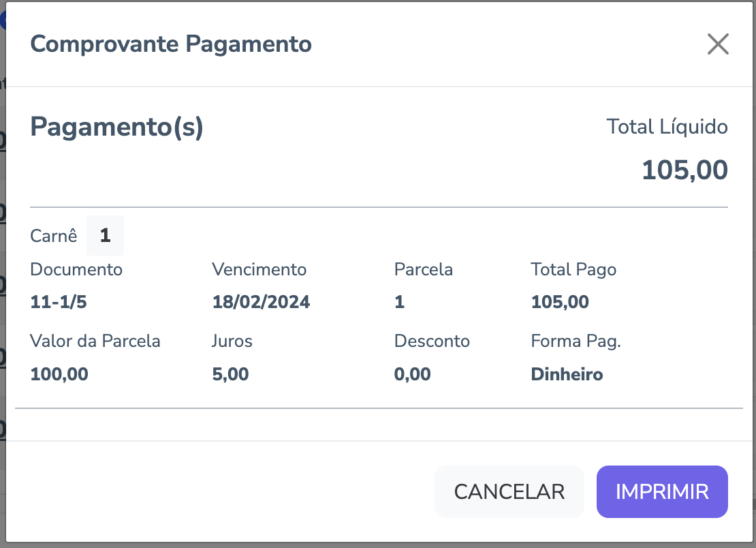The image size is (756, 548).
Task: Click the Comprovante Pagamento dialog title
Action: click(x=171, y=44)
